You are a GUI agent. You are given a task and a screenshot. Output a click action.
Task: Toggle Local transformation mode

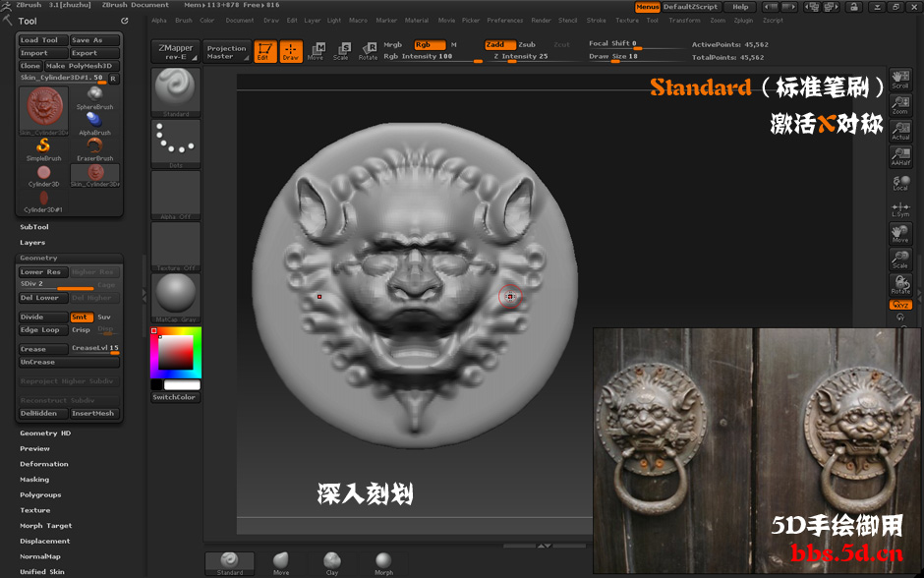coord(900,183)
